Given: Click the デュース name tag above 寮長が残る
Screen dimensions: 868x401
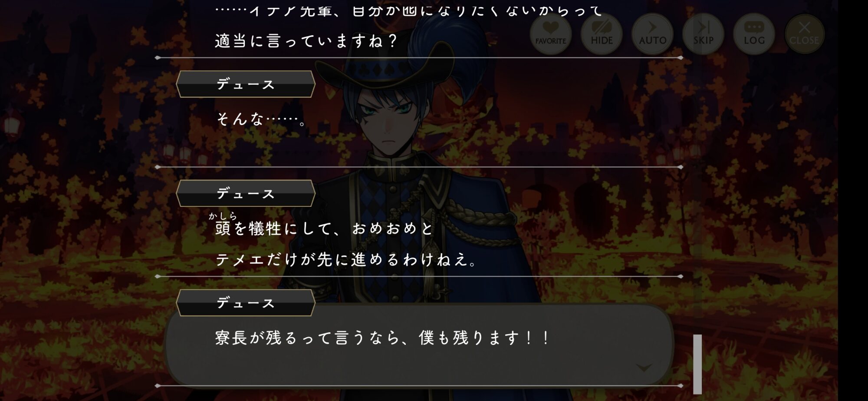Looking at the screenshot, I should [x=246, y=302].
